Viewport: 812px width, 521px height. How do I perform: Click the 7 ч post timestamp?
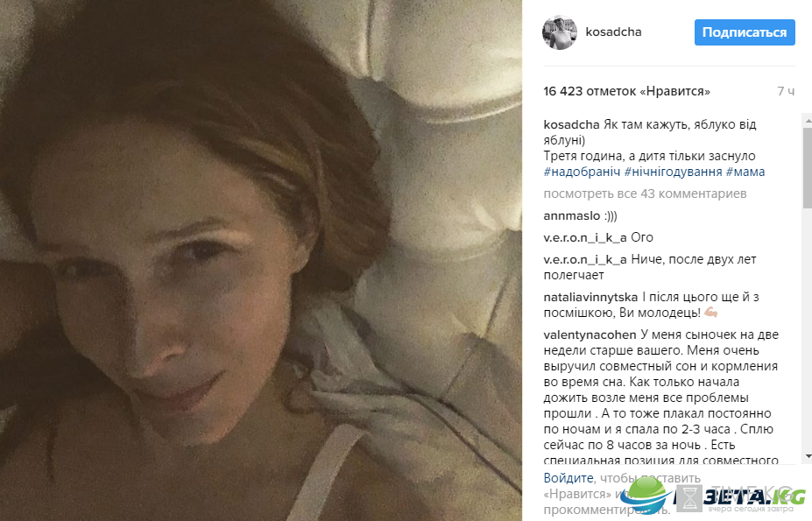[x=786, y=91]
